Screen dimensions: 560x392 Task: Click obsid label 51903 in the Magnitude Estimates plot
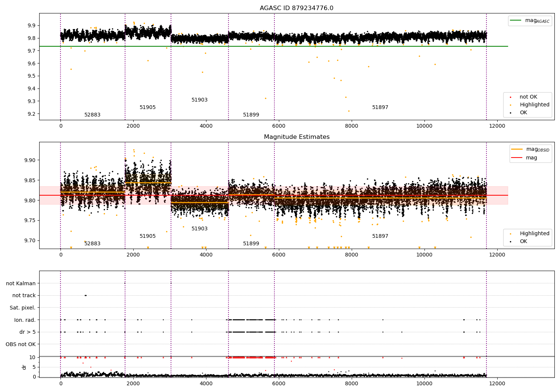click(199, 229)
